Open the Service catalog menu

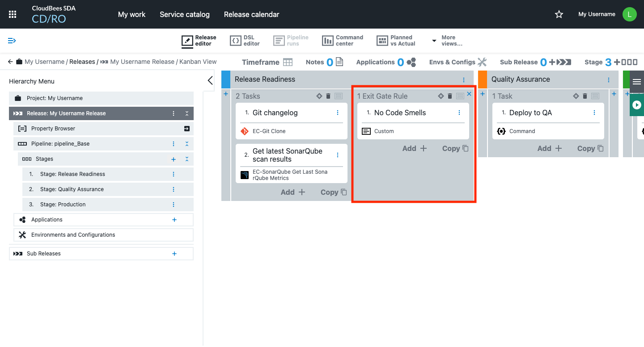pos(184,14)
